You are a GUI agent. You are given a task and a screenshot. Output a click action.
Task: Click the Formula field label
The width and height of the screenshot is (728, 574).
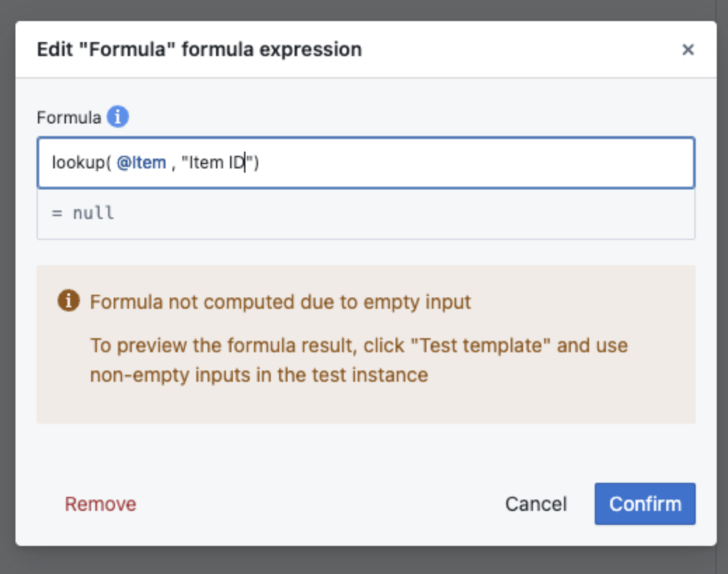coord(69,117)
